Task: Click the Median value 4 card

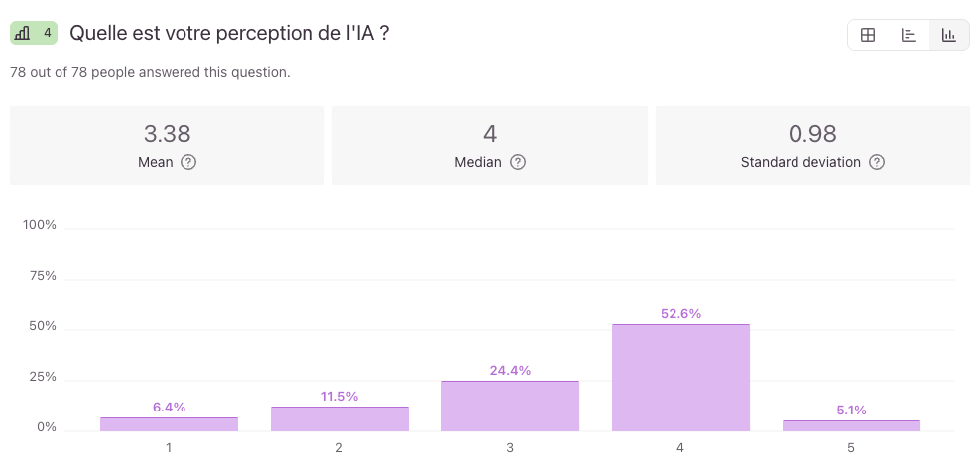Action: (x=490, y=146)
